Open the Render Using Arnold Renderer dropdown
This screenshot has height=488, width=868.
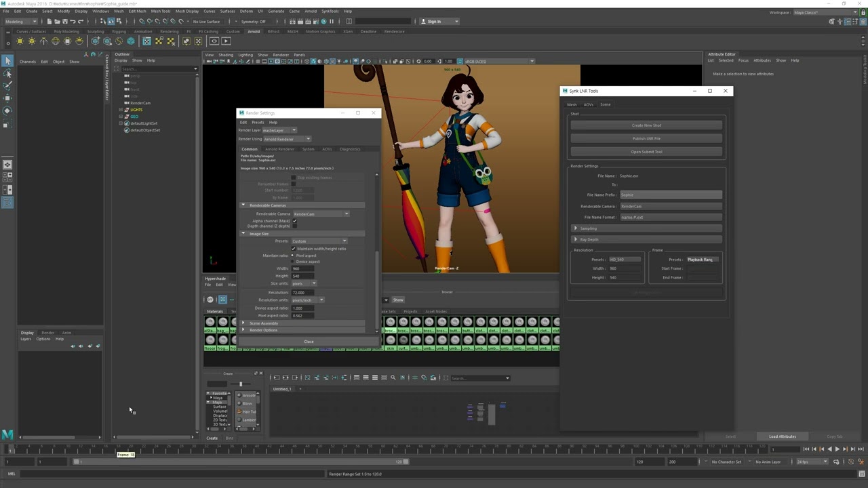pos(287,139)
